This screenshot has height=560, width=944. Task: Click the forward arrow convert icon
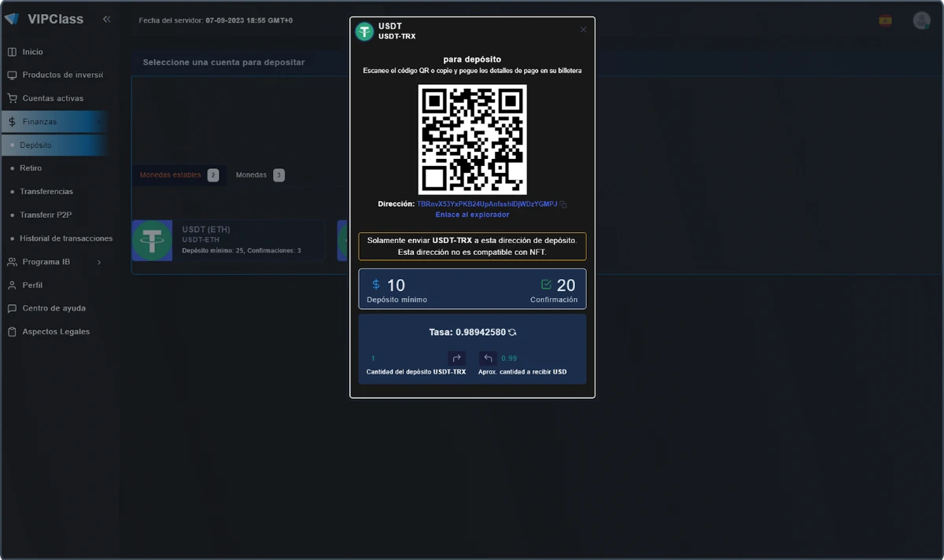pyautogui.click(x=457, y=358)
